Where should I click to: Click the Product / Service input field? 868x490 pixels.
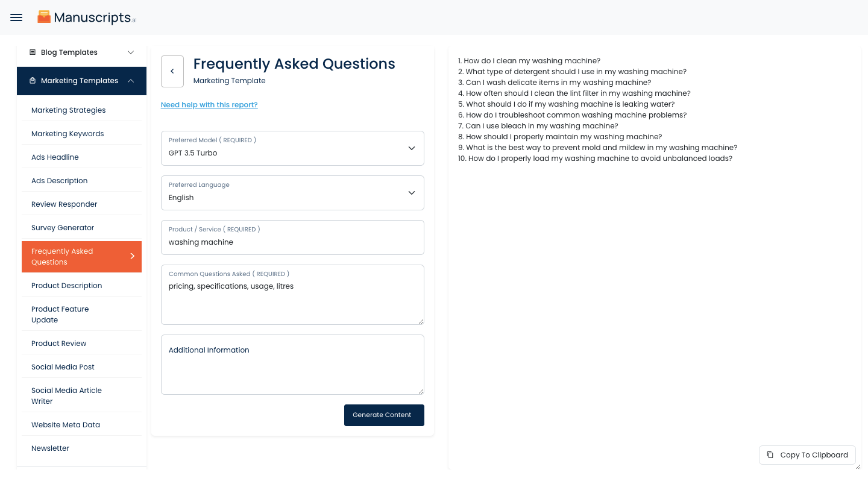coord(292,242)
